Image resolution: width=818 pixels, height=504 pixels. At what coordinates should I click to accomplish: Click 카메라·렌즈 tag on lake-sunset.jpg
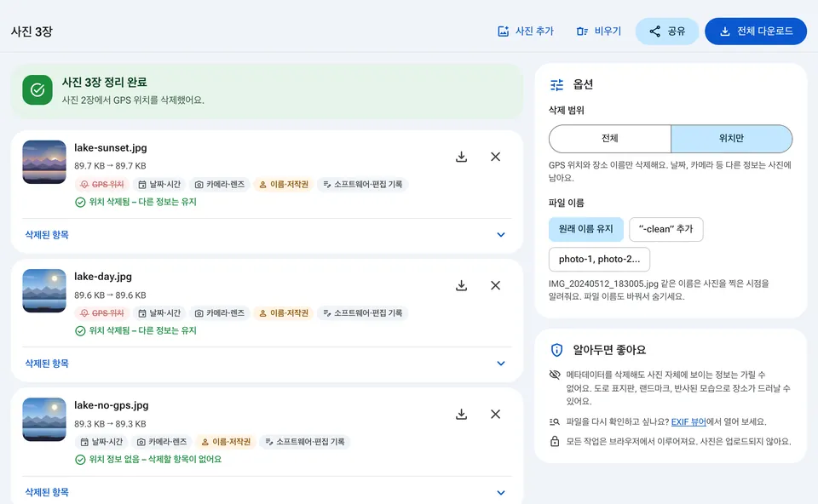click(219, 185)
